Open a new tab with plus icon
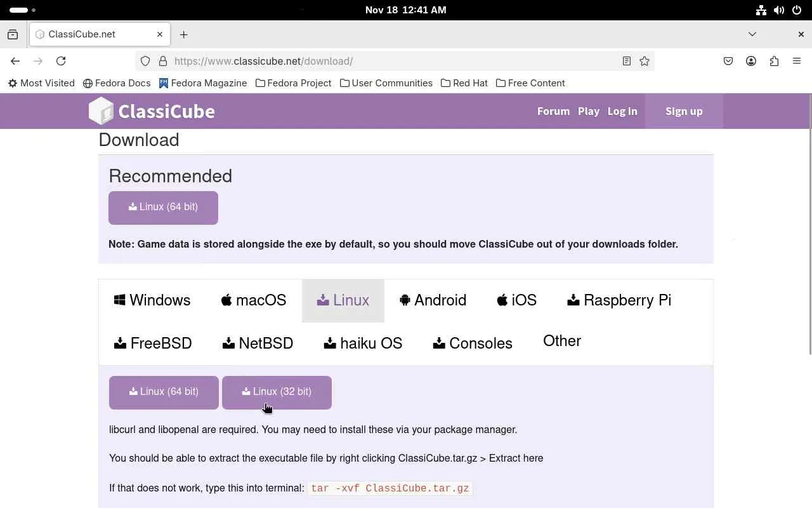This screenshot has height=508, width=812. pos(183,34)
